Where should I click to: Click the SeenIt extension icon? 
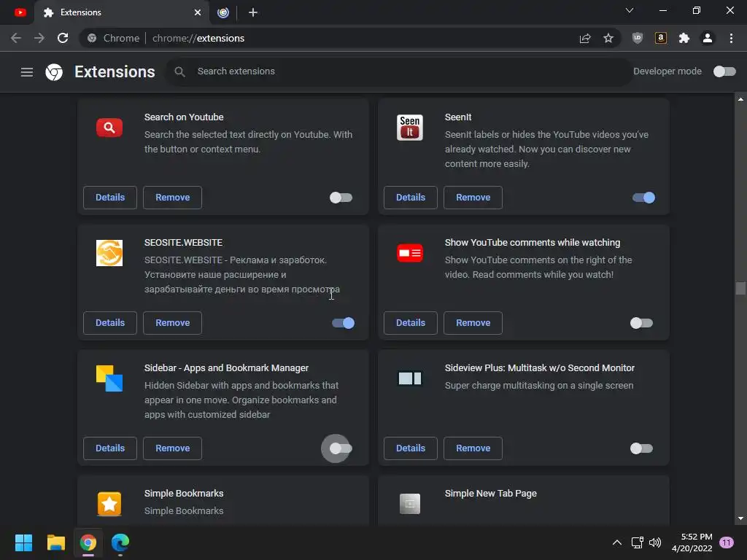[x=410, y=128]
